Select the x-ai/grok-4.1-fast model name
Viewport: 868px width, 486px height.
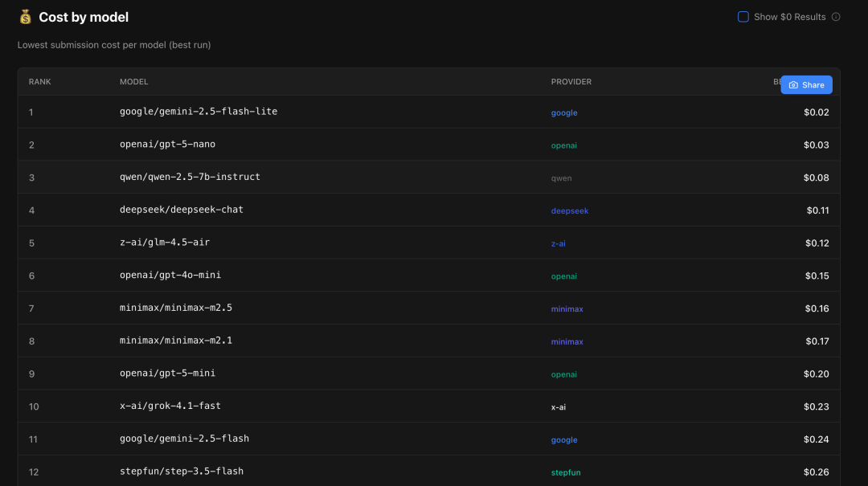(170, 406)
